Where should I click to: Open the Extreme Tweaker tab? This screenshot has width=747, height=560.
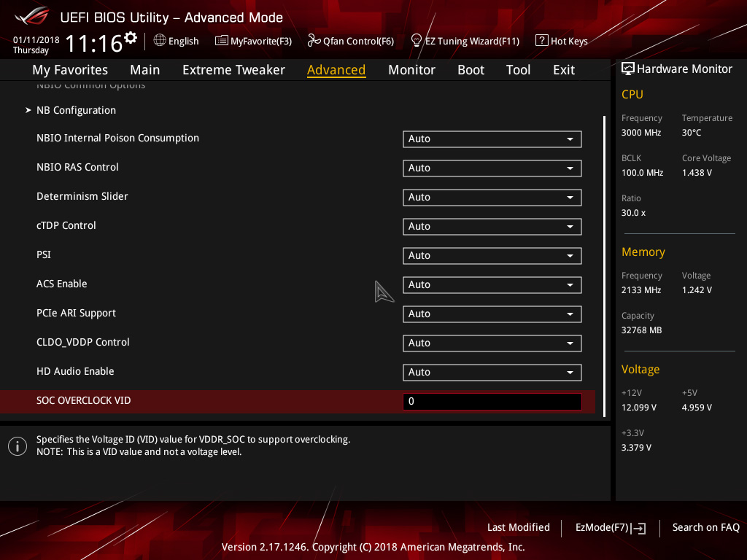coord(234,70)
